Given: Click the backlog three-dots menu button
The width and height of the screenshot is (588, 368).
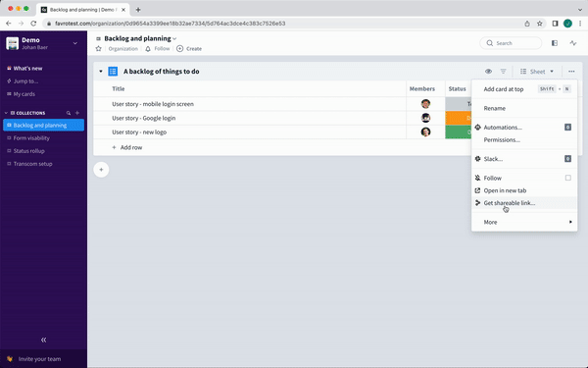Looking at the screenshot, I should (571, 72).
